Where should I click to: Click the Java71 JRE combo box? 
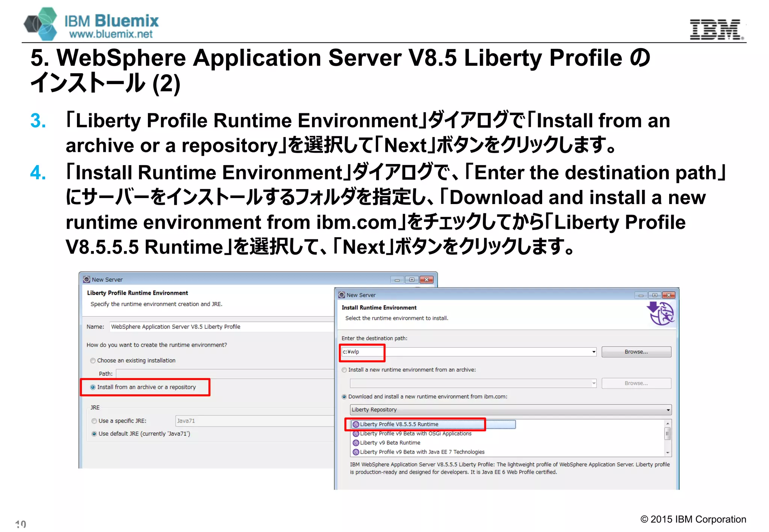255,421
